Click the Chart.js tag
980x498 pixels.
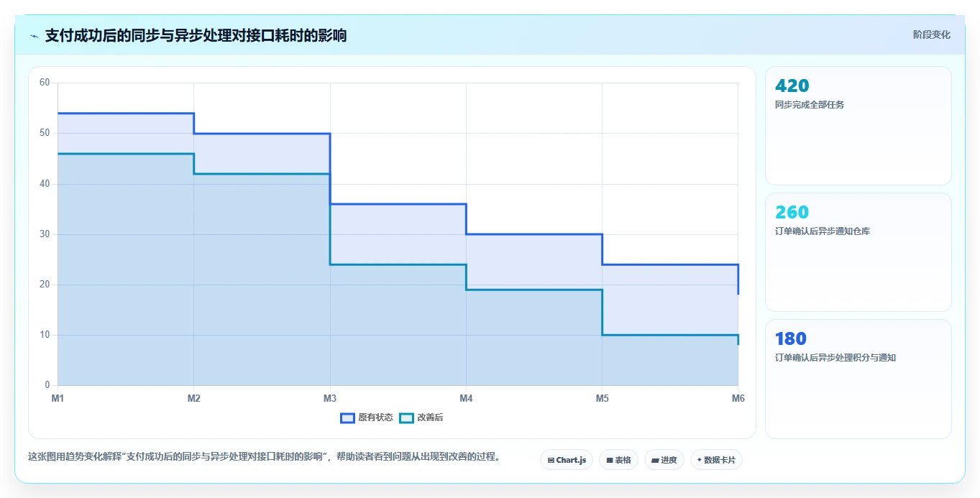tap(567, 460)
